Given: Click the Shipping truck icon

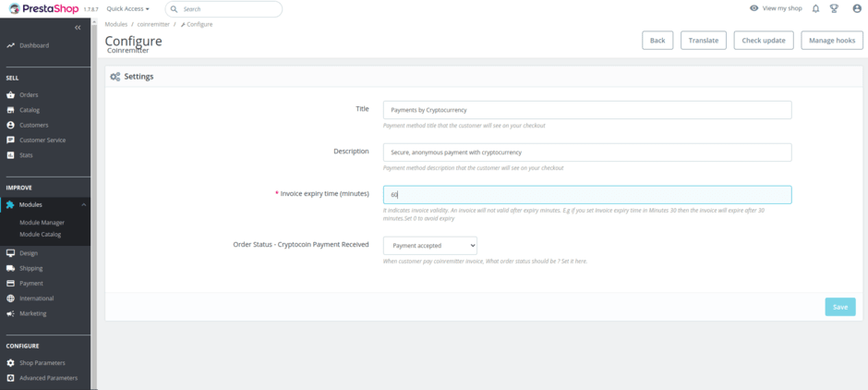Looking at the screenshot, I should coord(10,268).
